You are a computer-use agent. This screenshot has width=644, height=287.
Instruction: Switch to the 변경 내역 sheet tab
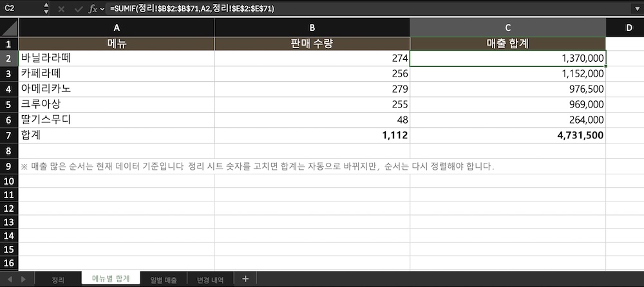click(x=211, y=280)
